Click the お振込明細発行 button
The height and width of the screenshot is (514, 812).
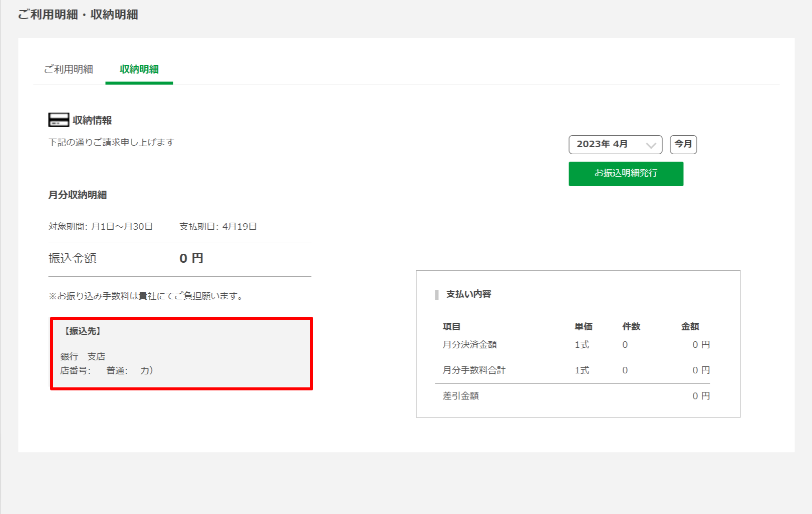(x=626, y=174)
